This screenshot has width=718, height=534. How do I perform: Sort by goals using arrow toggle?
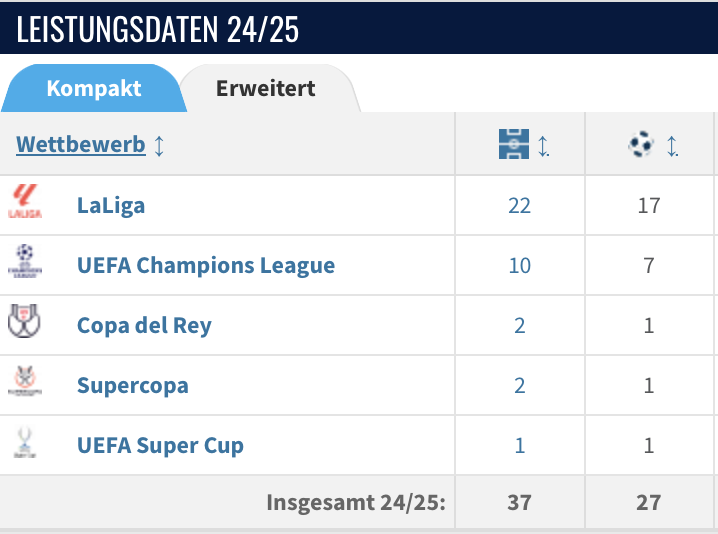coord(673,146)
